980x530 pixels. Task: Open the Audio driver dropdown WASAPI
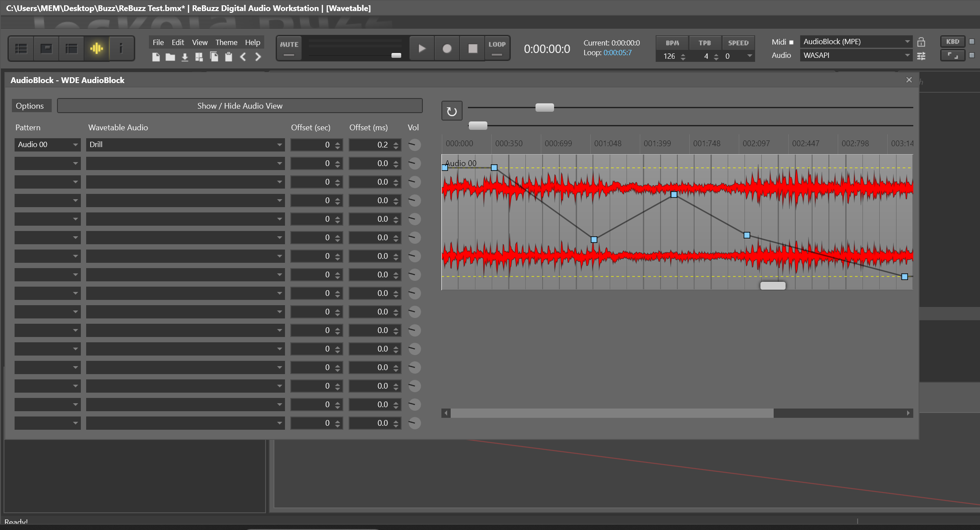click(856, 55)
